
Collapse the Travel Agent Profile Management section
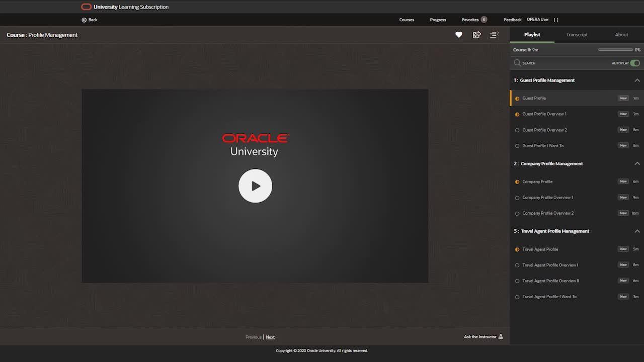637,231
